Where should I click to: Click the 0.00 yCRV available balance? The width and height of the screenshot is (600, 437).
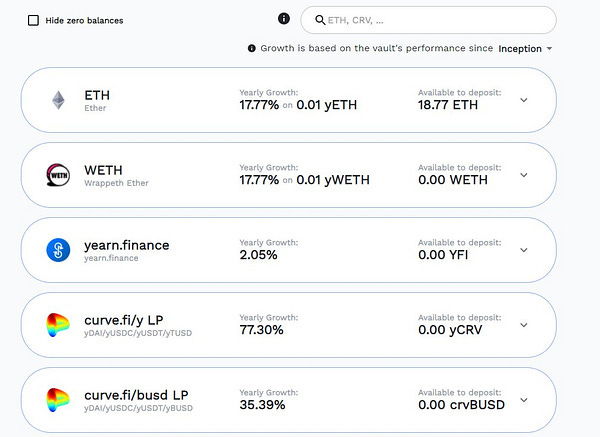point(450,329)
